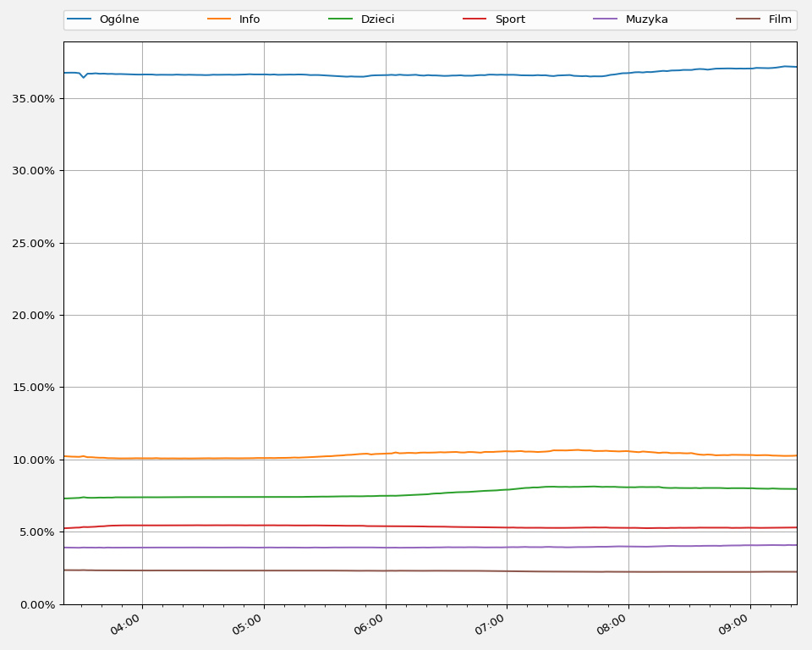Click the 07:00 x-axis time label
The height and width of the screenshot is (650, 812).
coord(490,625)
